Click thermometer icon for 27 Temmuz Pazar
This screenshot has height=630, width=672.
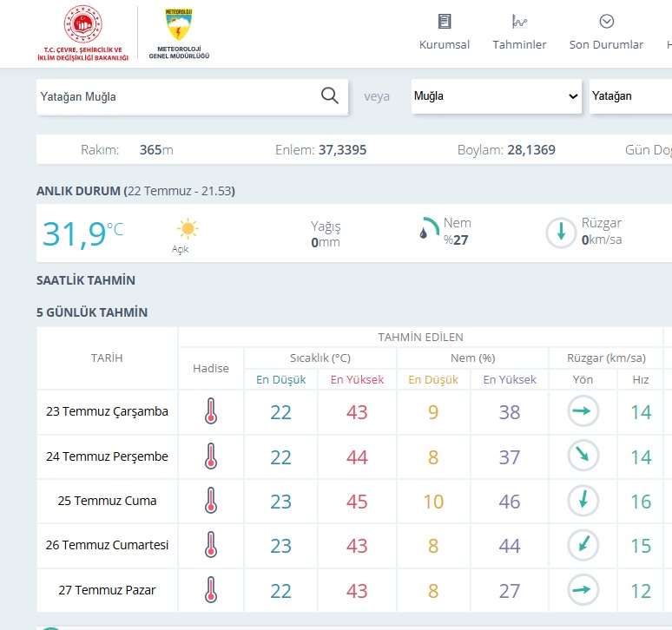pyautogui.click(x=210, y=590)
